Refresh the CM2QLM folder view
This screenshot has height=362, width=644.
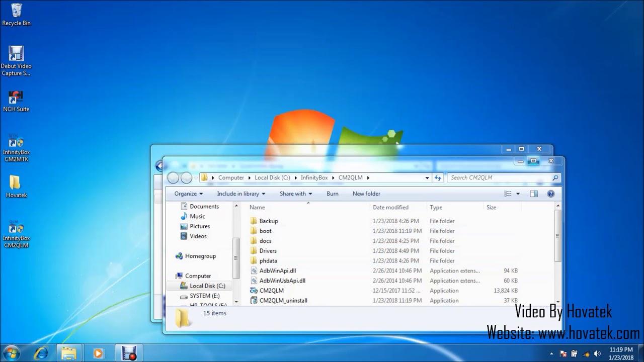point(438,177)
